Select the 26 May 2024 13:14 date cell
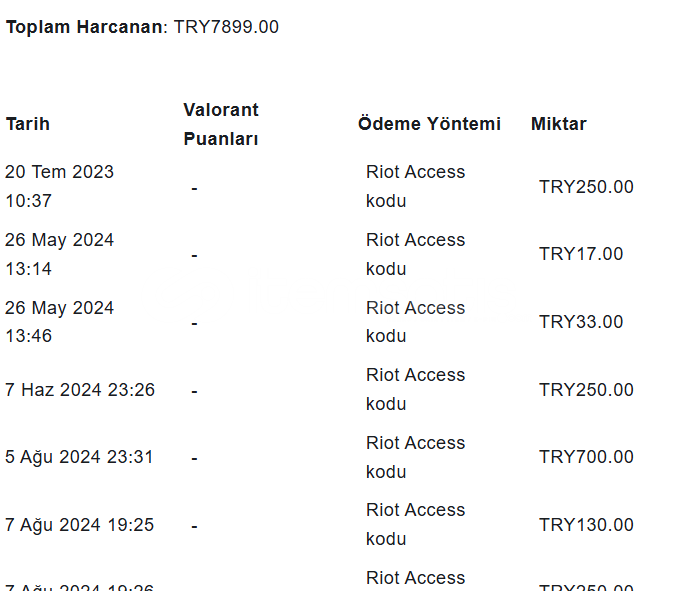Viewport: 673px width, 591px height. coord(59,254)
